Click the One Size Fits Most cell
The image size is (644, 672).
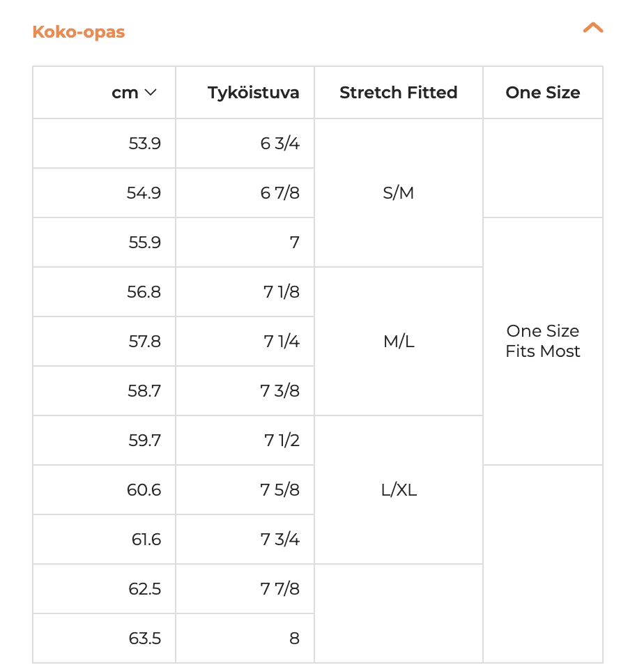[x=543, y=341]
